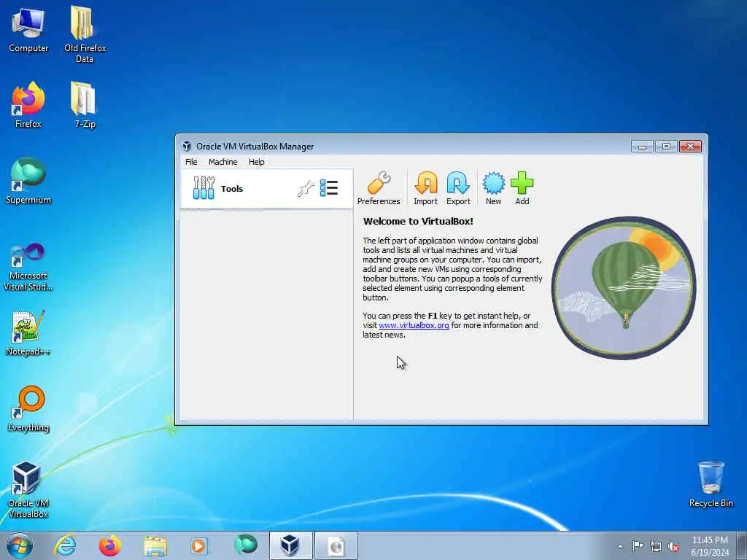
Task: Select the Firefox desktop shortcut
Action: coord(28,105)
